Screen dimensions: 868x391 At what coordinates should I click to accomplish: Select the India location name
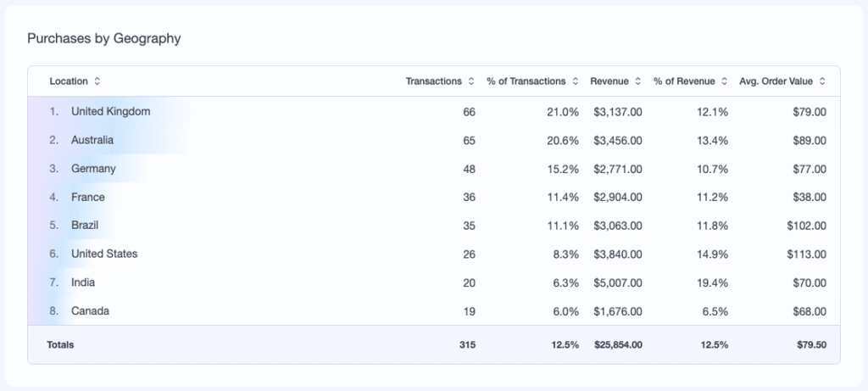83,282
